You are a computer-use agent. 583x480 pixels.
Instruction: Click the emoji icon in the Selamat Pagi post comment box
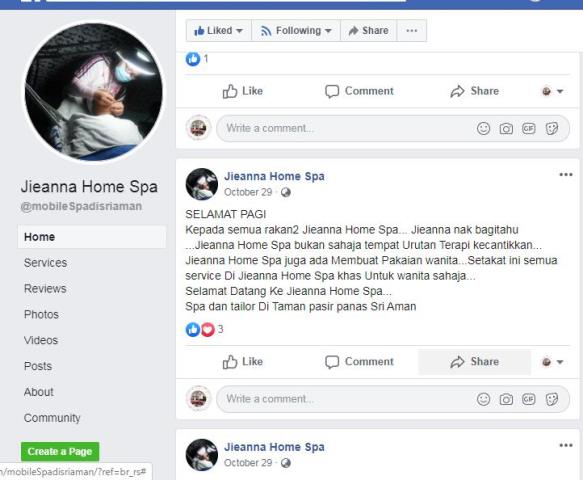pyautogui.click(x=483, y=399)
